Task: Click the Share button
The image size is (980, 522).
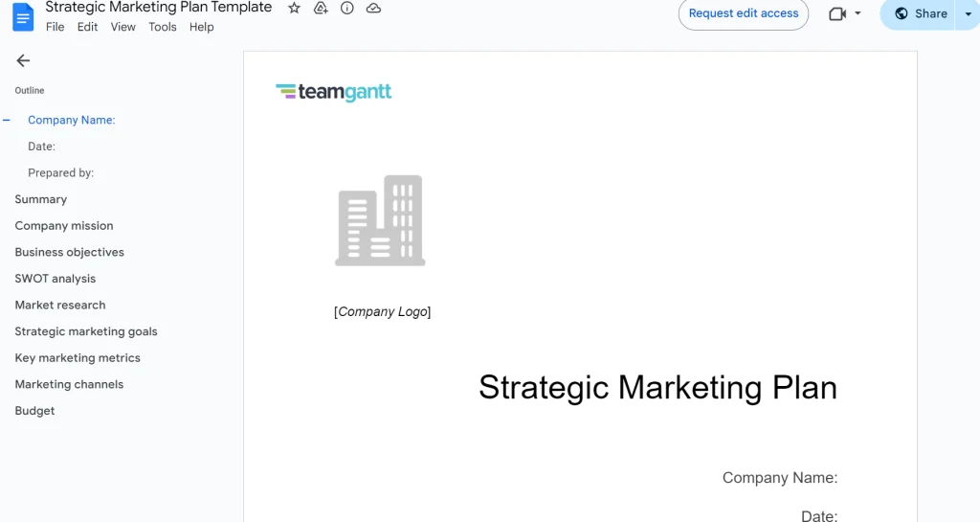Action: coord(919,13)
